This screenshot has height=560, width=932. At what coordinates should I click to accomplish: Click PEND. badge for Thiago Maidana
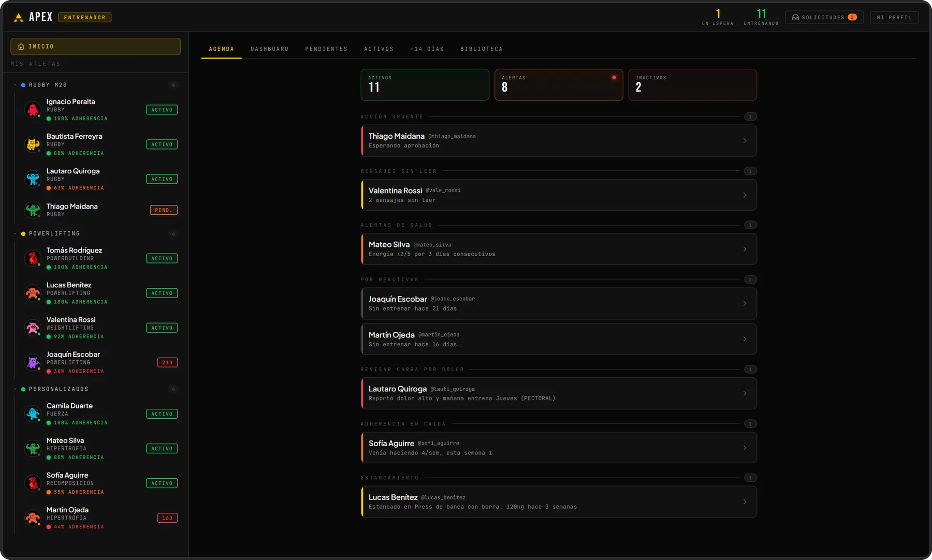pyautogui.click(x=164, y=210)
